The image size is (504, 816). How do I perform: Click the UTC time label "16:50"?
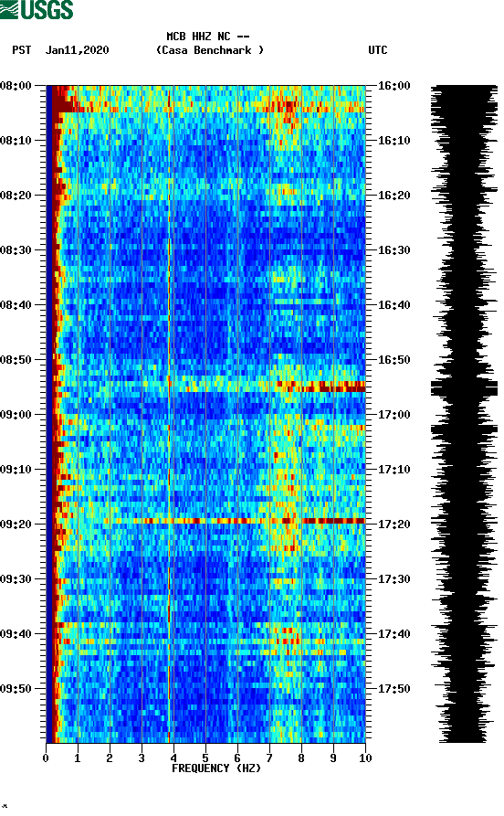pos(394,360)
